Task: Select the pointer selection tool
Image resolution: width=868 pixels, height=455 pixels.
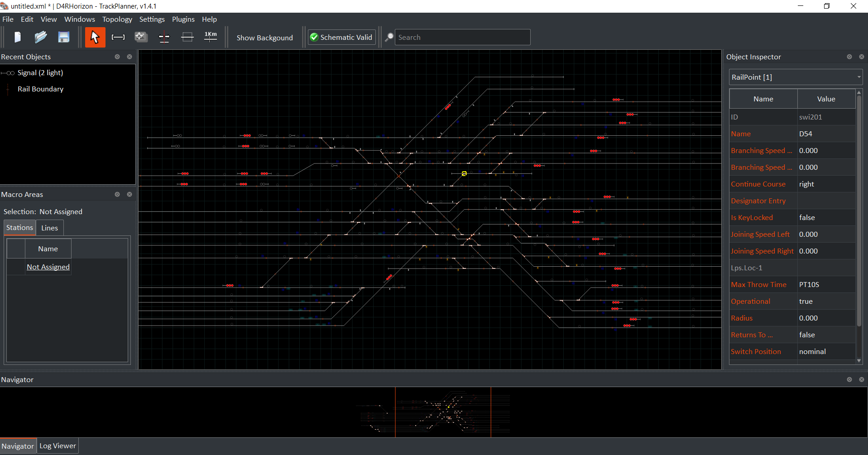Action: click(x=95, y=37)
